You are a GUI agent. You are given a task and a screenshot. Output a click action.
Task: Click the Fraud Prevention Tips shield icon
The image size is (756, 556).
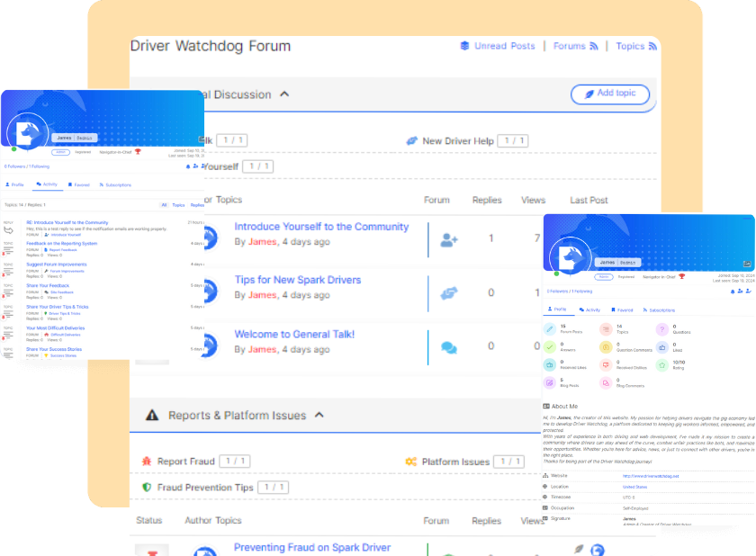[x=147, y=488]
